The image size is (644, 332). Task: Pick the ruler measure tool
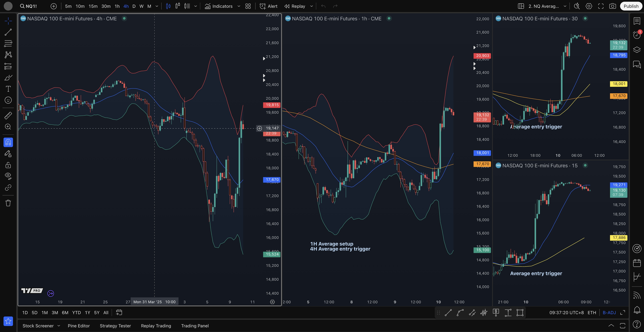8,115
